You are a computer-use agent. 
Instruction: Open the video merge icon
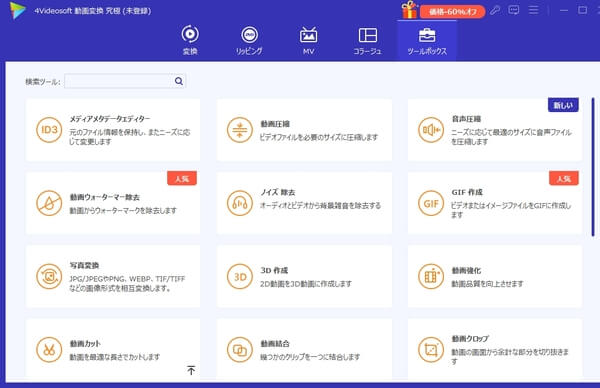240,349
